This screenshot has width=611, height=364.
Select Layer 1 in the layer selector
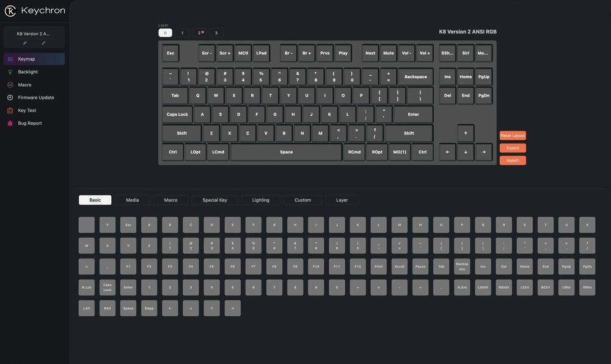[181, 32]
